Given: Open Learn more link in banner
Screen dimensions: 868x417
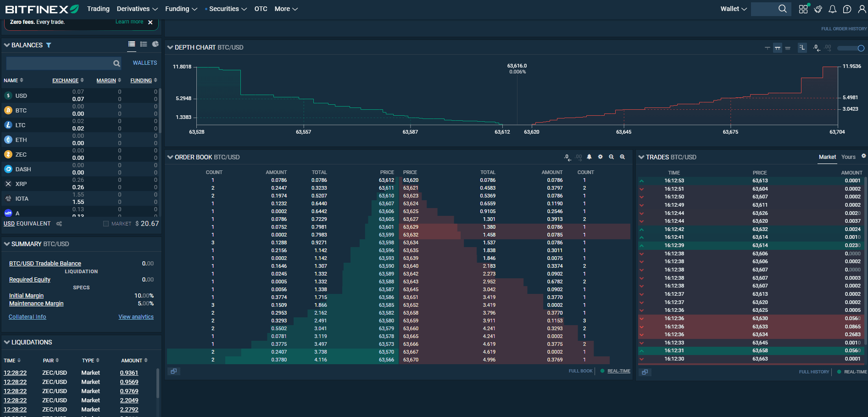Looking at the screenshot, I should pyautogui.click(x=129, y=22).
